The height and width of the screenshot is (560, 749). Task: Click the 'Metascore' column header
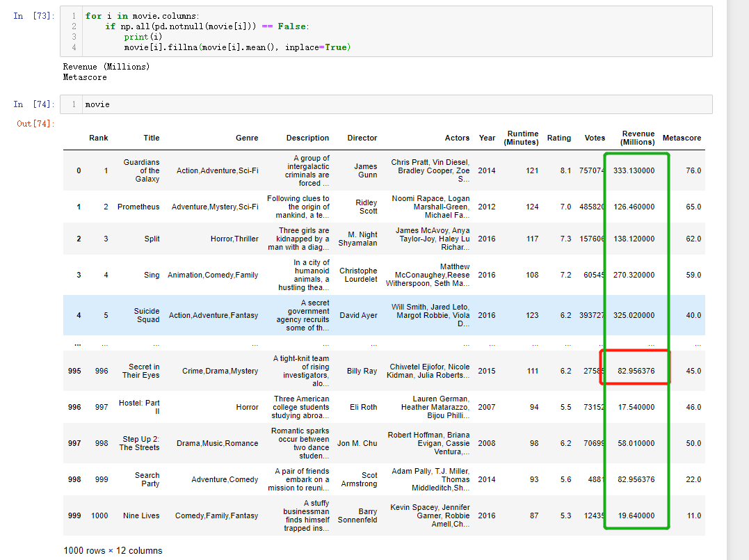(682, 138)
